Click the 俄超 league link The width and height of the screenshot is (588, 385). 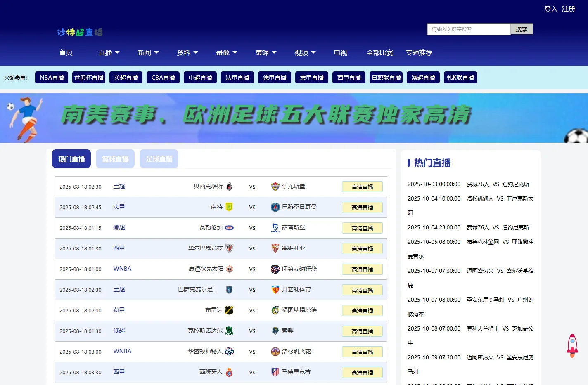coord(119,331)
